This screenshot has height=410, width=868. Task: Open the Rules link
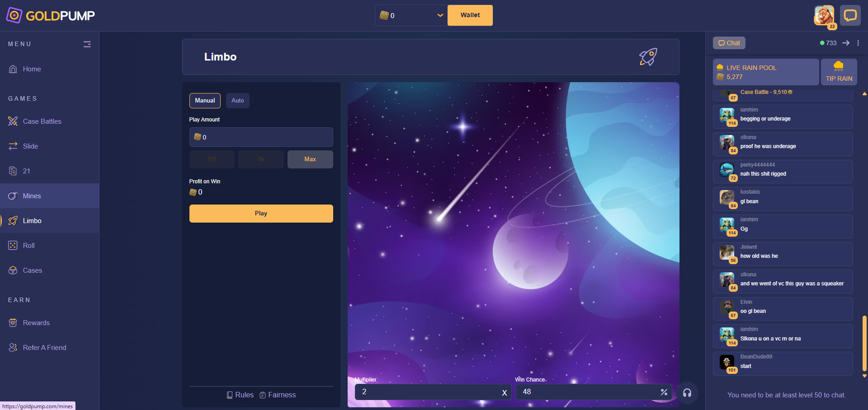pyautogui.click(x=240, y=395)
